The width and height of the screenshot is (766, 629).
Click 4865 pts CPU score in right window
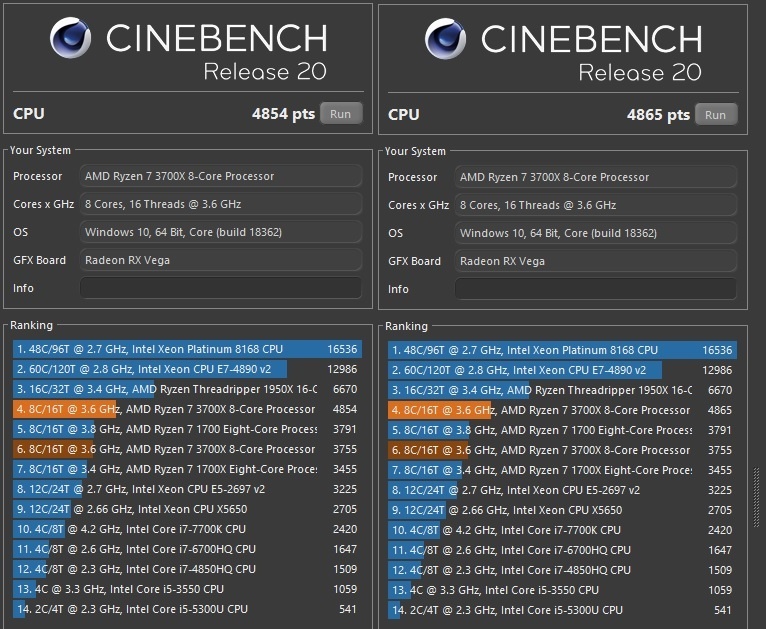pos(658,115)
